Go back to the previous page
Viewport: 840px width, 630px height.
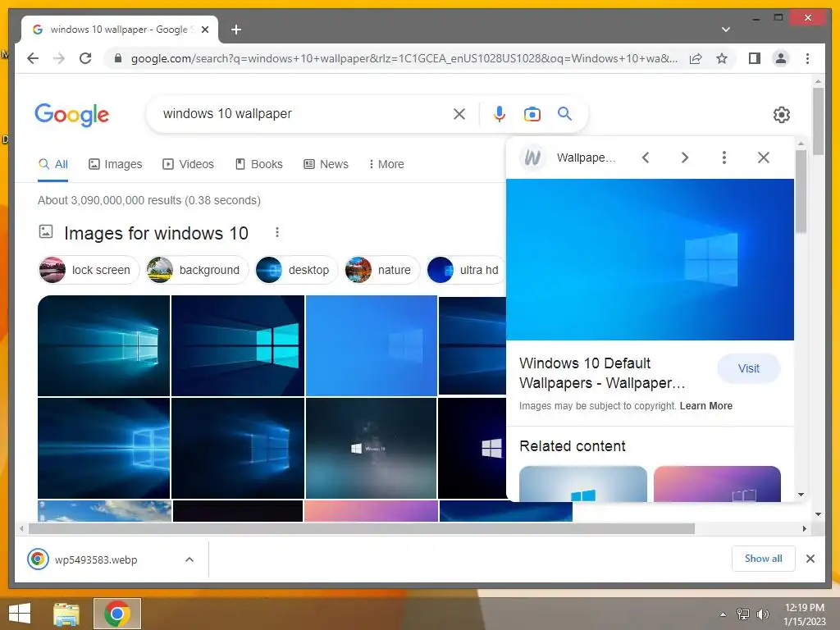click(x=33, y=58)
